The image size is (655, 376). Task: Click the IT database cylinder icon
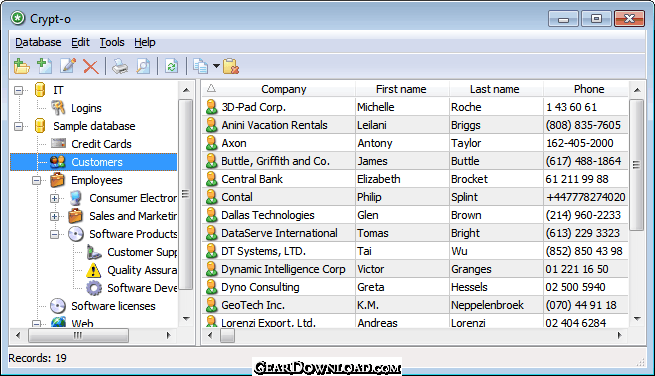pyautogui.click(x=40, y=90)
